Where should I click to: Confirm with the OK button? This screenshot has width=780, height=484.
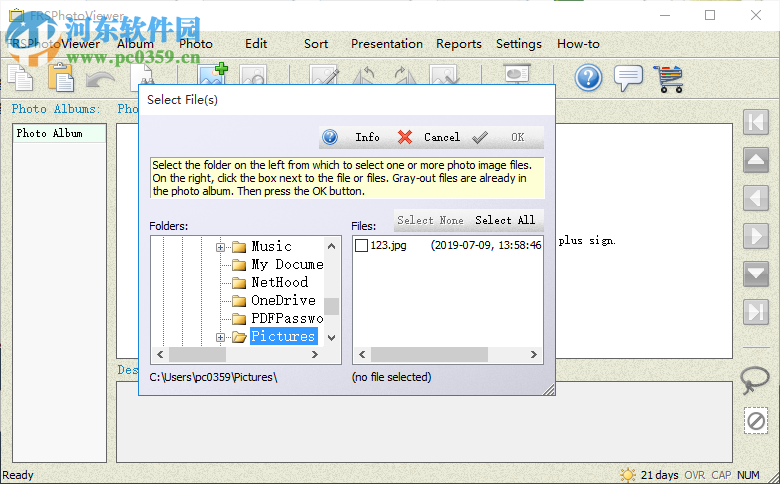pyautogui.click(x=504, y=137)
